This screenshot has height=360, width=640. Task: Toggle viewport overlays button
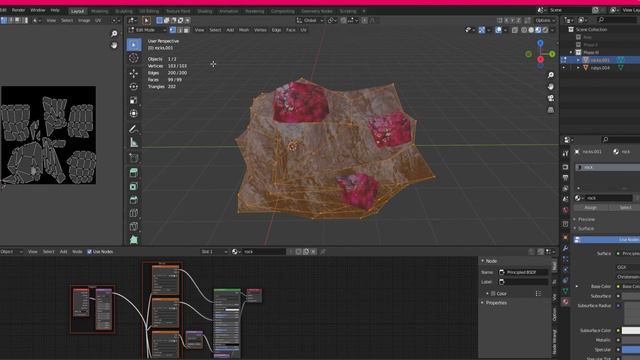pos(498,30)
